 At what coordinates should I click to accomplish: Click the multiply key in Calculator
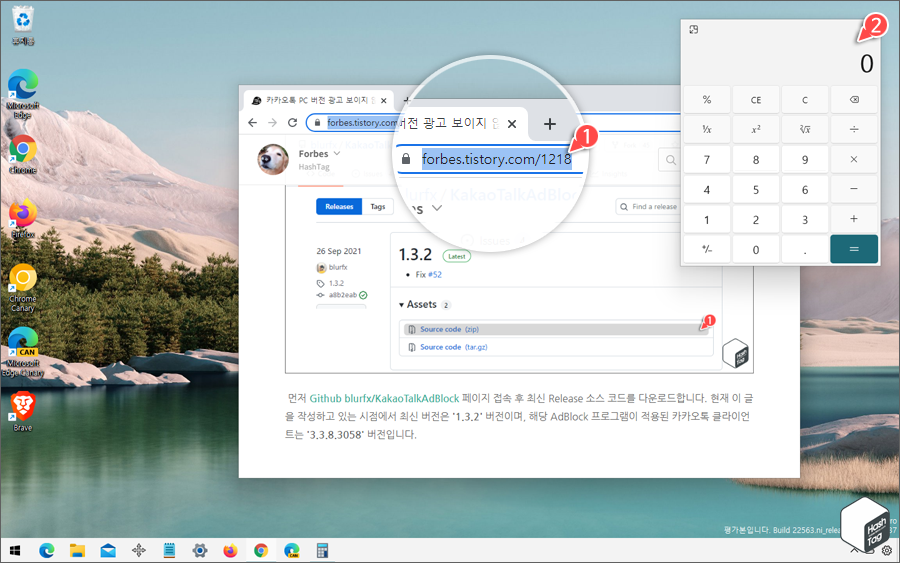point(854,160)
